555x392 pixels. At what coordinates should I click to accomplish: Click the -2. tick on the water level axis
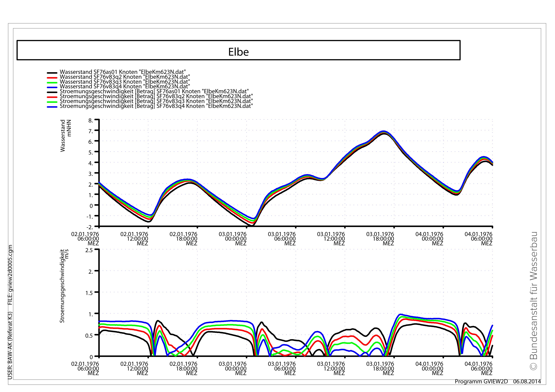point(89,227)
